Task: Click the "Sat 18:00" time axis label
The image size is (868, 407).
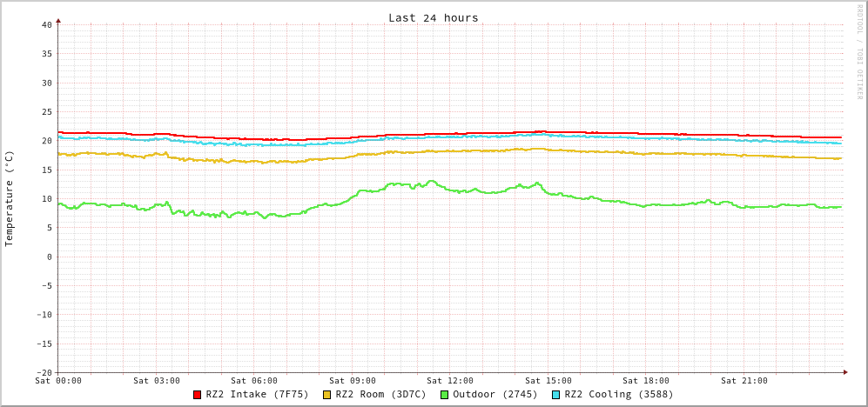Action: pos(646,381)
